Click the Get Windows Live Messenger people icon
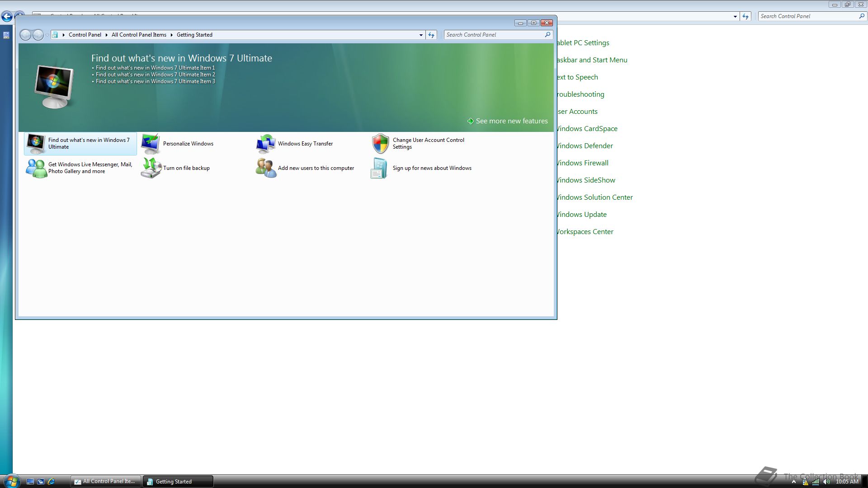The height and width of the screenshot is (488, 868). pos(36,168)
